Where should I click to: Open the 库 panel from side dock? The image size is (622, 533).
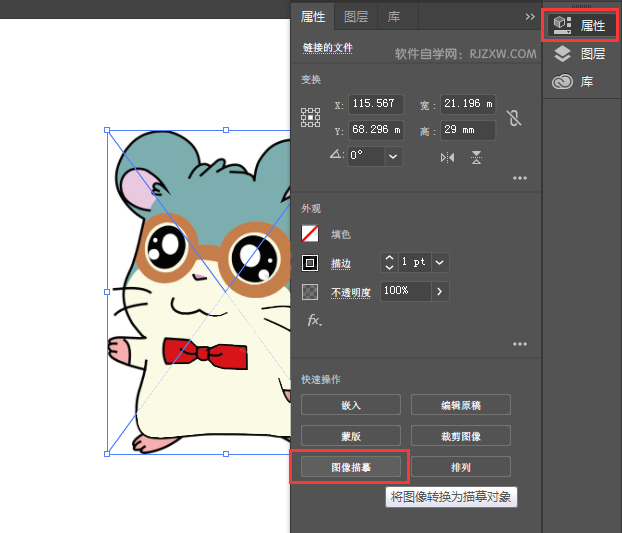click(x=572, y=82)
